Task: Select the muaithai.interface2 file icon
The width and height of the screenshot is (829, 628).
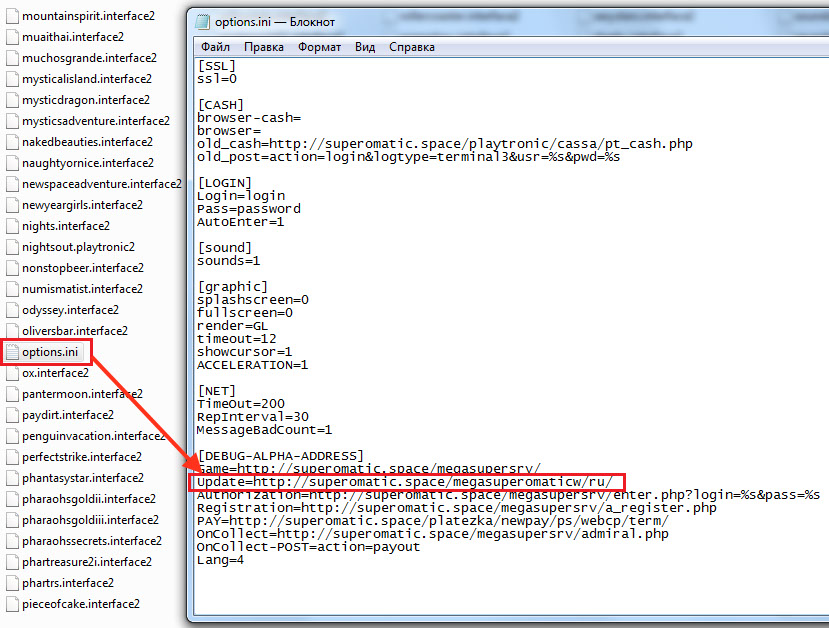Action: point(12,37)
